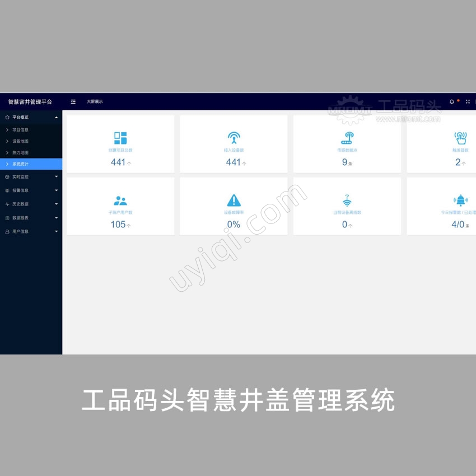The image size is (476, 476).
Task: Click the 2个 trigger count value
Action: (x=460, y=162)
